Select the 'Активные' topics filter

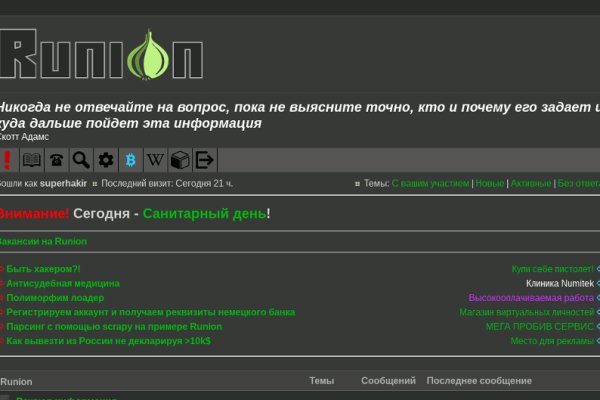click(531, 184)
